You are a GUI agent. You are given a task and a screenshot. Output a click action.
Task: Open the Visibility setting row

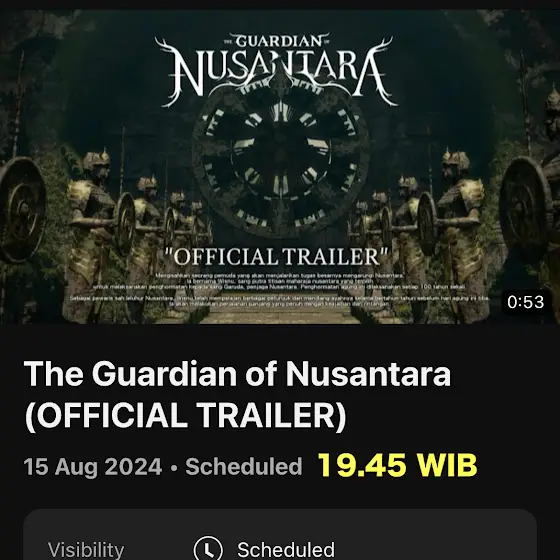coord(280,535)
